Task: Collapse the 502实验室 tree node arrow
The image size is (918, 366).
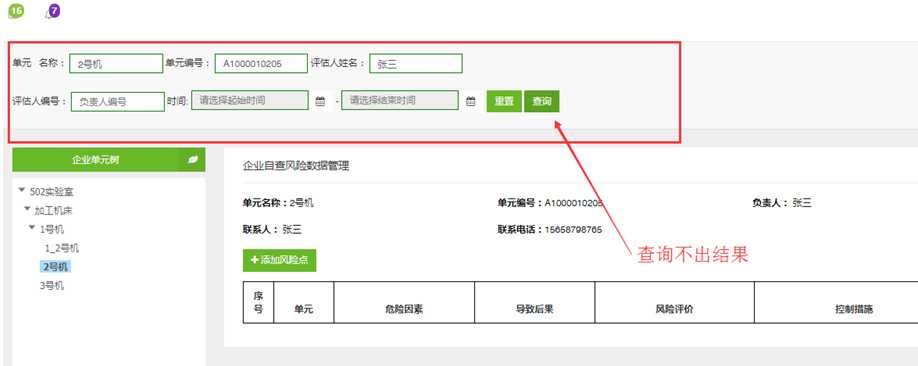Action: (22, 190)
